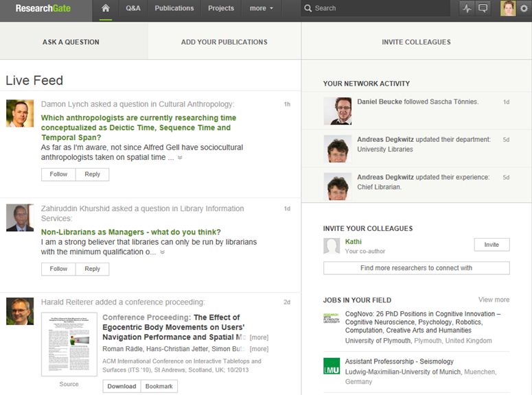Open the 'Which anthropologists are currently researching' question
Screen dimensions: 532x397
(x=139, y=128)
